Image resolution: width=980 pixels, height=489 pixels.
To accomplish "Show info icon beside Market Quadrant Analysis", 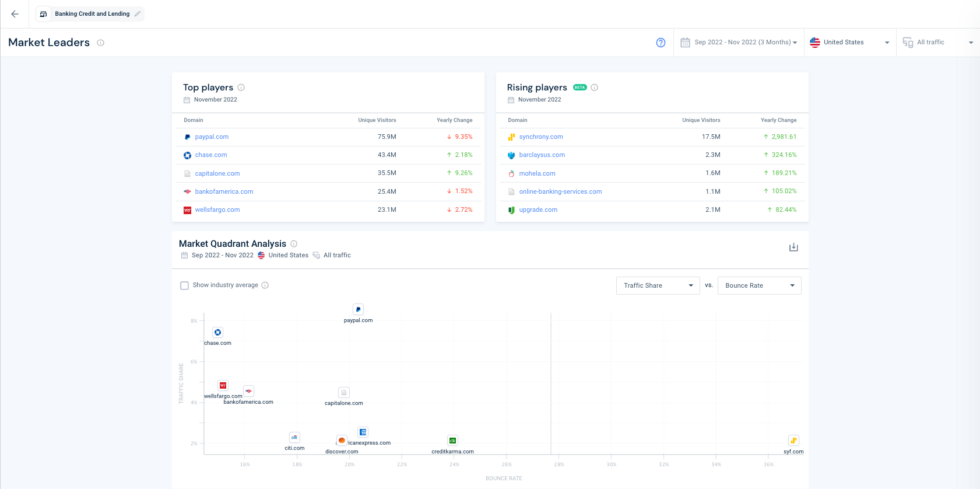I will click(294, 244).
